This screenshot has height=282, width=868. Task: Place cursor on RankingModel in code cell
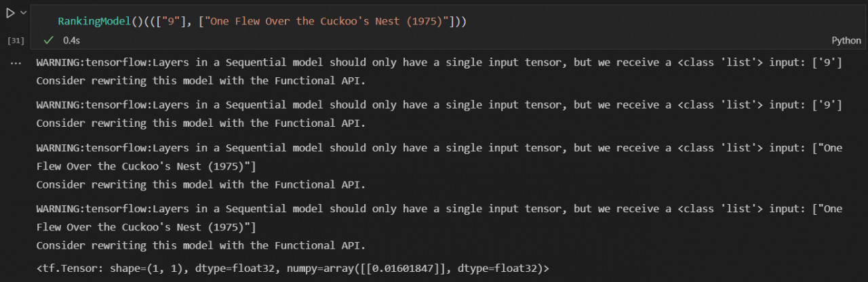(93, 21)
